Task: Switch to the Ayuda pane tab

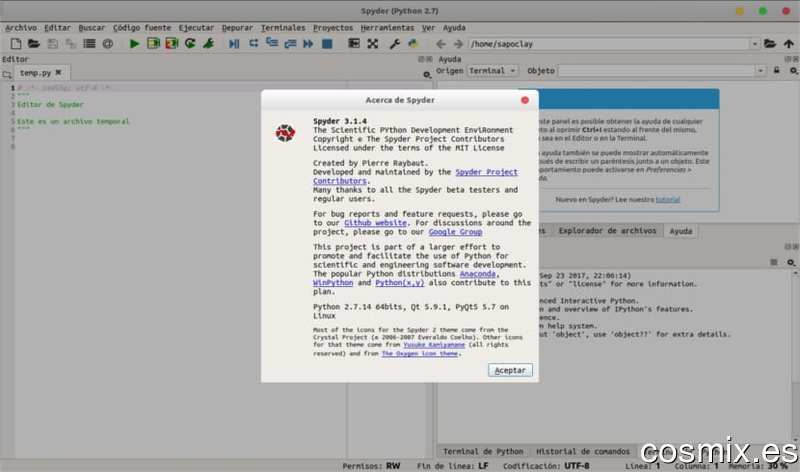Action: (x=681, y=231)
